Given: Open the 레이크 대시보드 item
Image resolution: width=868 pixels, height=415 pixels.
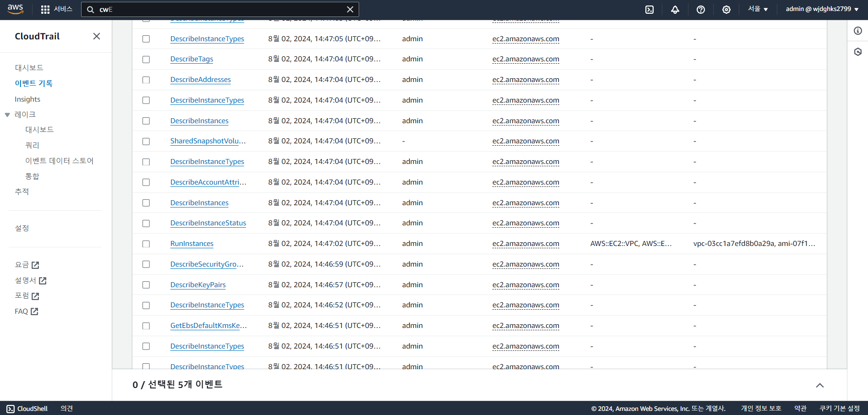Looking at the screenshot, I should [39, 130].
